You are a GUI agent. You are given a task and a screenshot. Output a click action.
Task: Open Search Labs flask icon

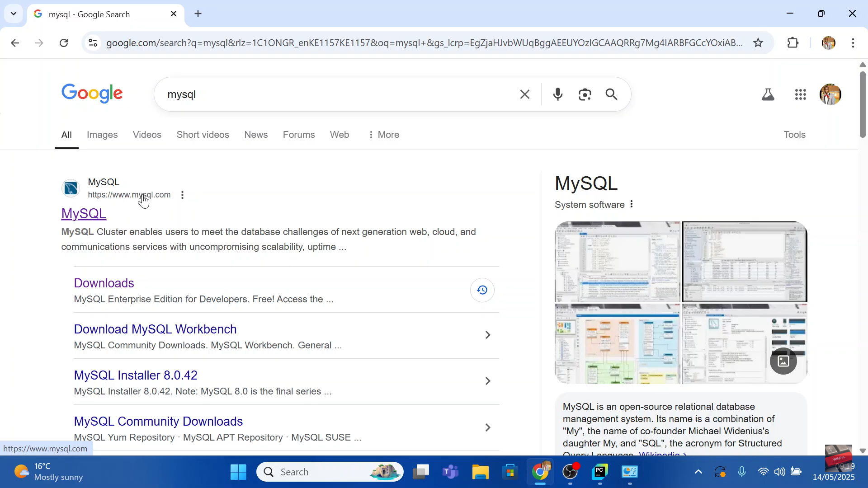[x=768, y=94]
